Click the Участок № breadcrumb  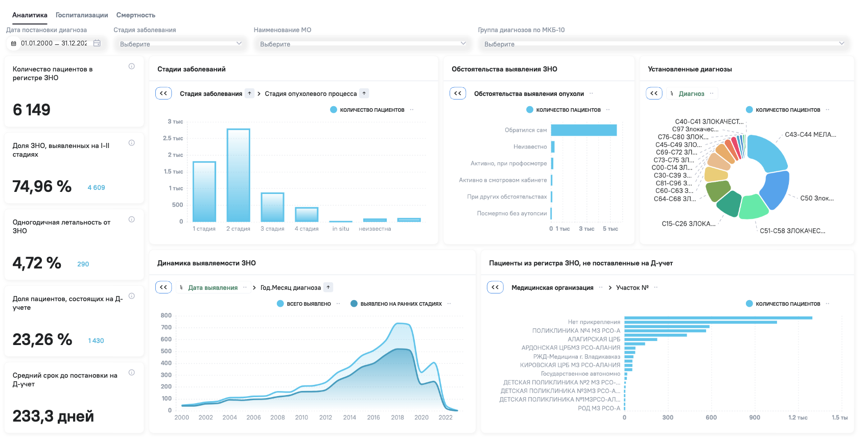point(632,288)
